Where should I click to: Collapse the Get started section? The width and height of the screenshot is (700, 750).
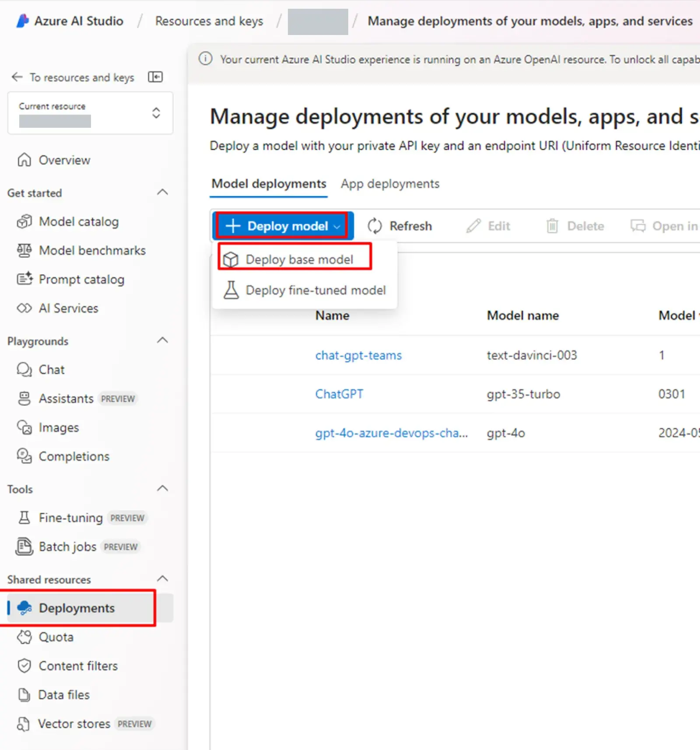coord(163,192)
